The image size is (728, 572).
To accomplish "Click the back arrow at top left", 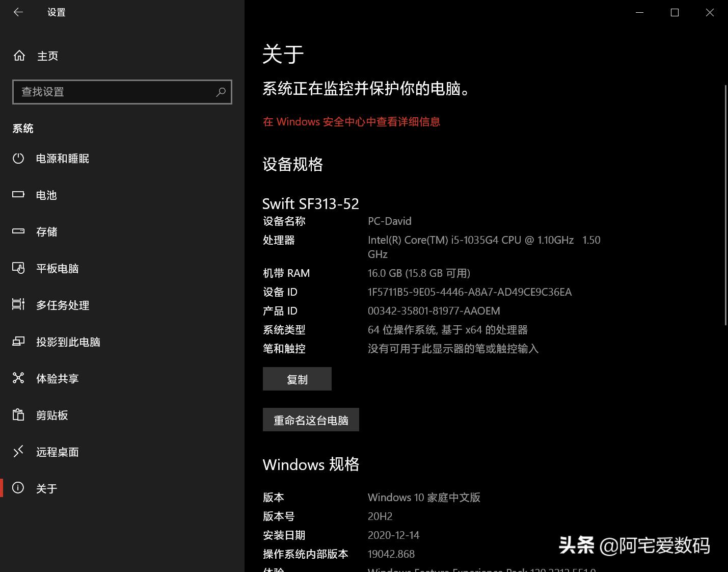I will point(18,12).
